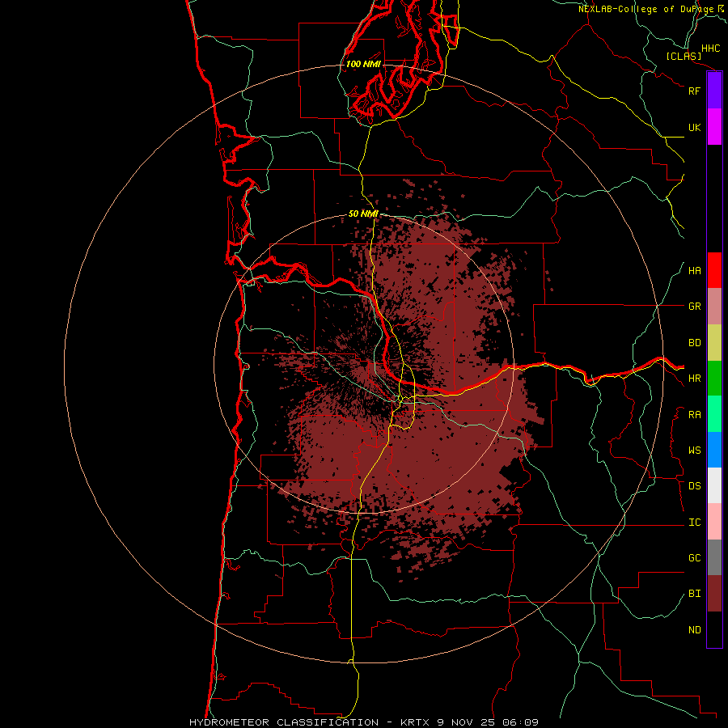Click the RA light green swatch
728x728 pixels.
point(714,414)
